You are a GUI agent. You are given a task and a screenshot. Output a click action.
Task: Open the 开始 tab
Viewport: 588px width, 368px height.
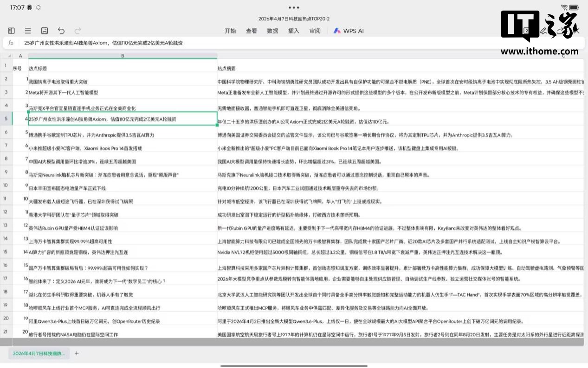click(x=230, y=31)
